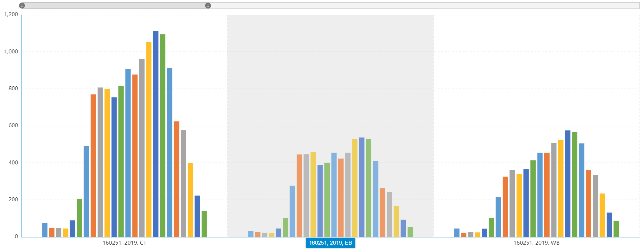Select the tallest dark blue bar in EB group
The width and height of the screenshot is (644, 250).
362,187
